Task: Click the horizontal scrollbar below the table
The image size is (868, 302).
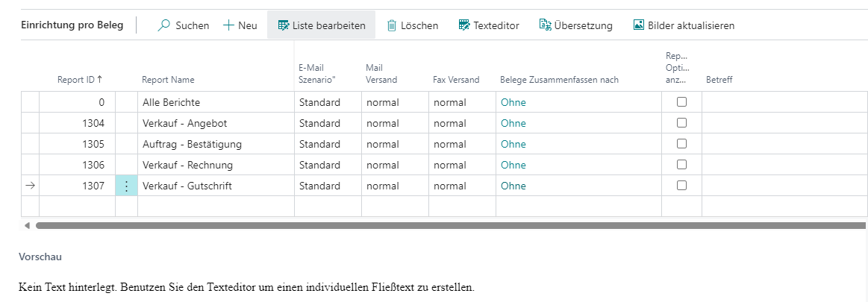Action: (448, 225)
